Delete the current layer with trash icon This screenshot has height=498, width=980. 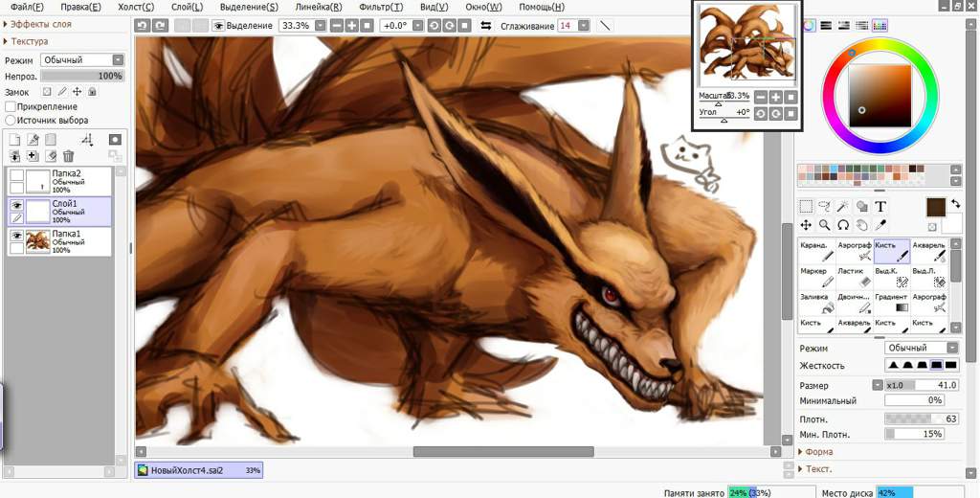(x=69, y=156)
